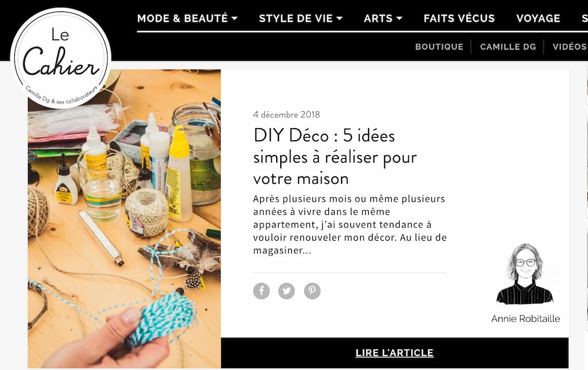Expand the Mode & Beauté dropdown arrow
The width and height of the screenshot is (588, 370).
click(x=235, y=18)
